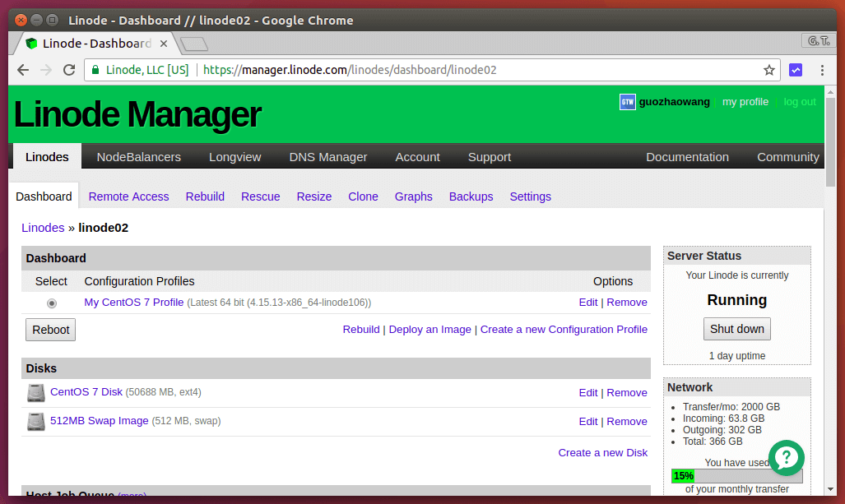Select the My CentOS 7 Profile radio button
This screenshot has width=845, height=504.
pos(52,303)
